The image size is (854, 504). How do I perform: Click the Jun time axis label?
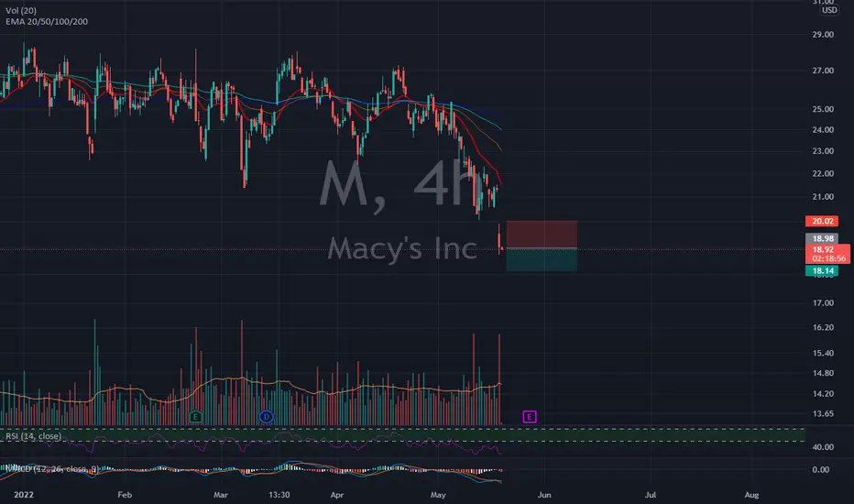click(x=544, y=495)
